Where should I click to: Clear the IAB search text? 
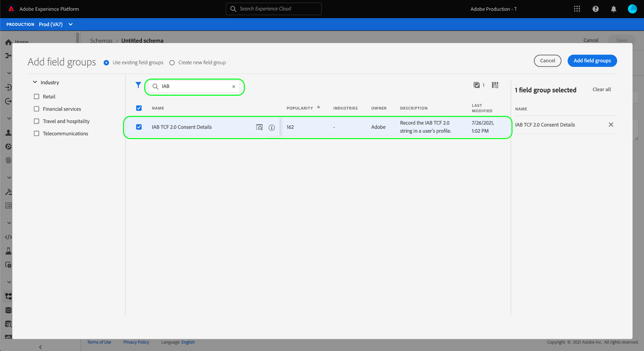pyautogui.click(x=234, y=87)
